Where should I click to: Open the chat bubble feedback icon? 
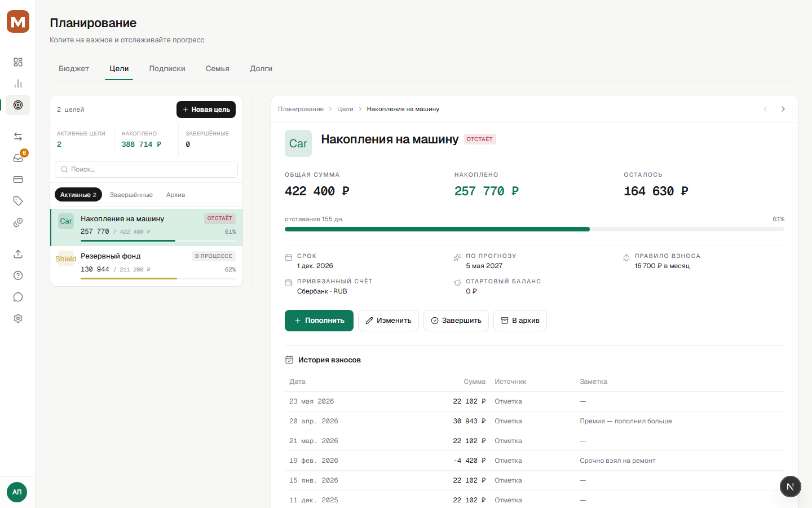click(18, 297)
